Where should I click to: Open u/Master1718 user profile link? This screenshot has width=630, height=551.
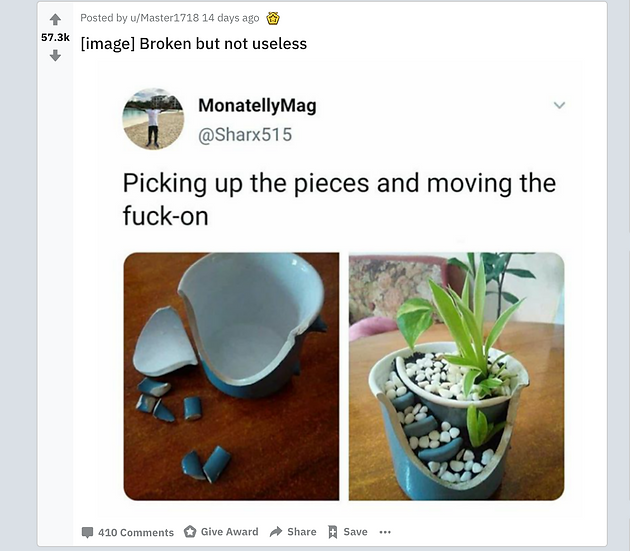[164, 18]
